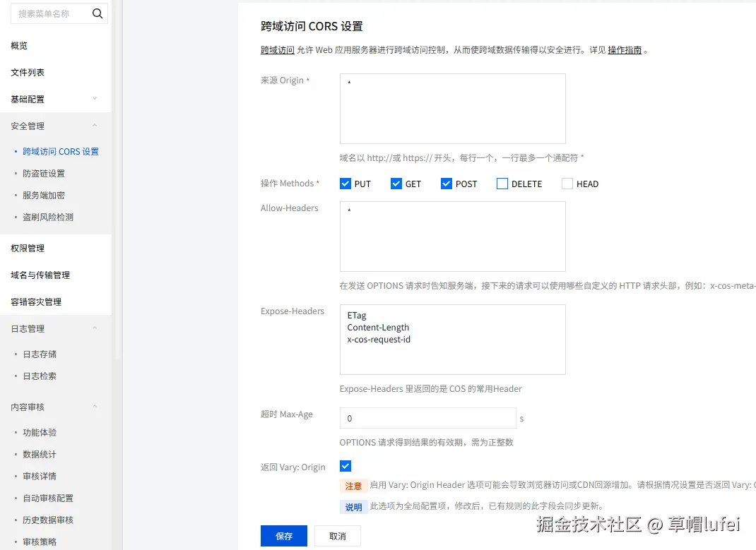Click the search magnifier icon in sidebar
The width and height of the screenshot is (756, 550).
pos(98,13)
